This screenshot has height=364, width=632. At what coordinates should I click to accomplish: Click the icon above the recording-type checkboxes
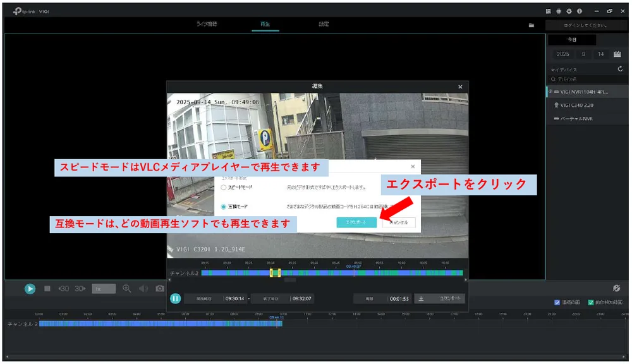616,288
